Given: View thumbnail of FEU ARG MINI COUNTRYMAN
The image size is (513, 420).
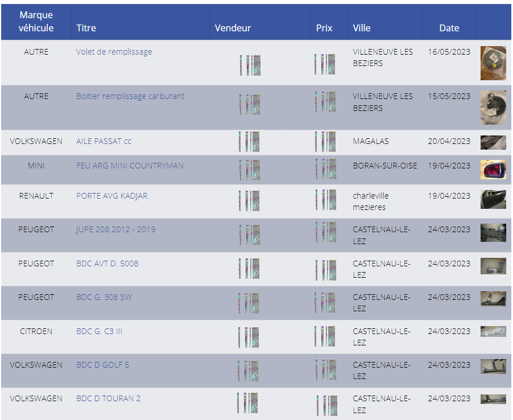Looking at the screenshot, I should click(493, 170).
